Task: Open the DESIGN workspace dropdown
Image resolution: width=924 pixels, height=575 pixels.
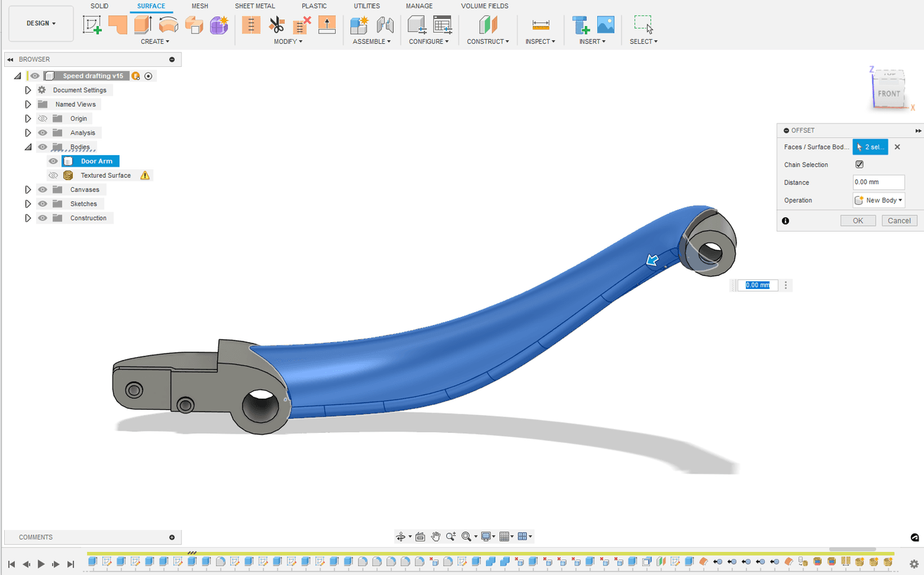Action: click(x=41, y=23)
